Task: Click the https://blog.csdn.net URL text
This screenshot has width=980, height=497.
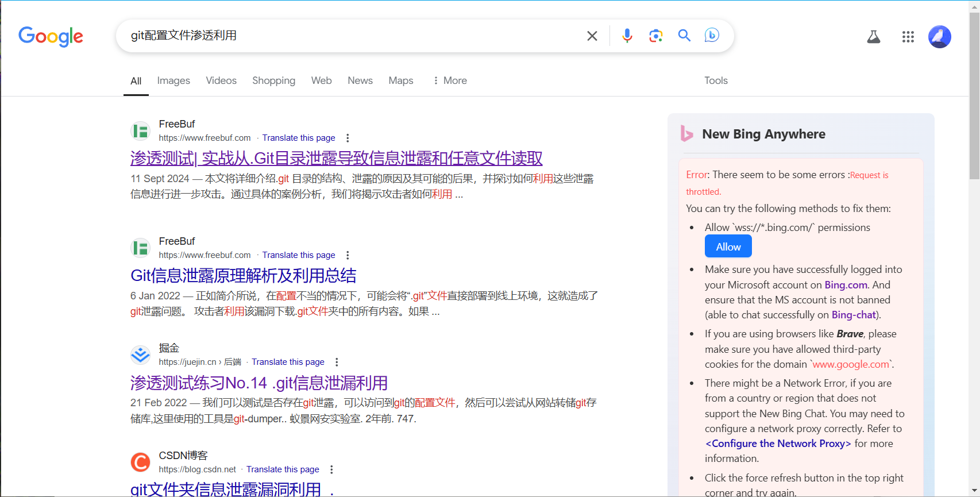Action: pyautogui.click(x=197, y=469)
